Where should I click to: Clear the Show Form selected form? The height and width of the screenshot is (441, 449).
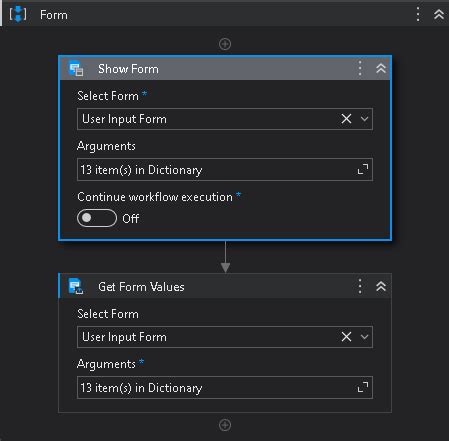[x=346, y=119]
